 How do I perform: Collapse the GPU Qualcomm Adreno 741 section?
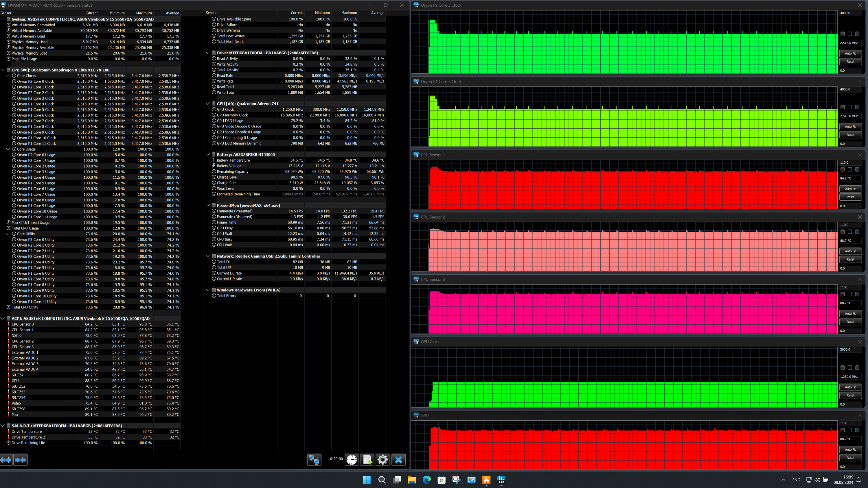207,104
